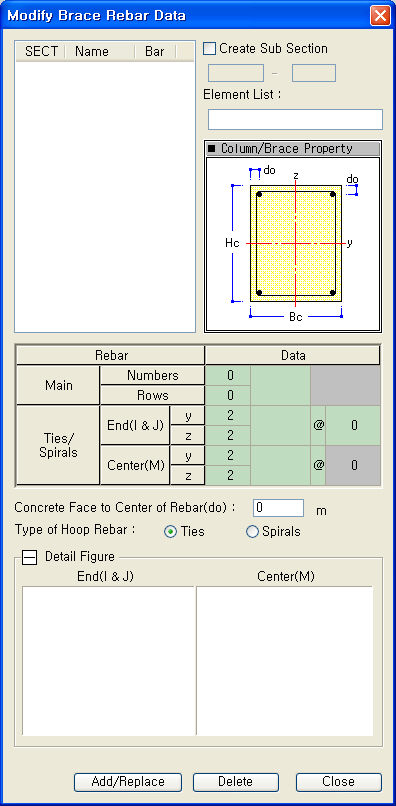The image size is (396, 806).
Task: Collapse the Detail Figure section
Action: point(30,557)
